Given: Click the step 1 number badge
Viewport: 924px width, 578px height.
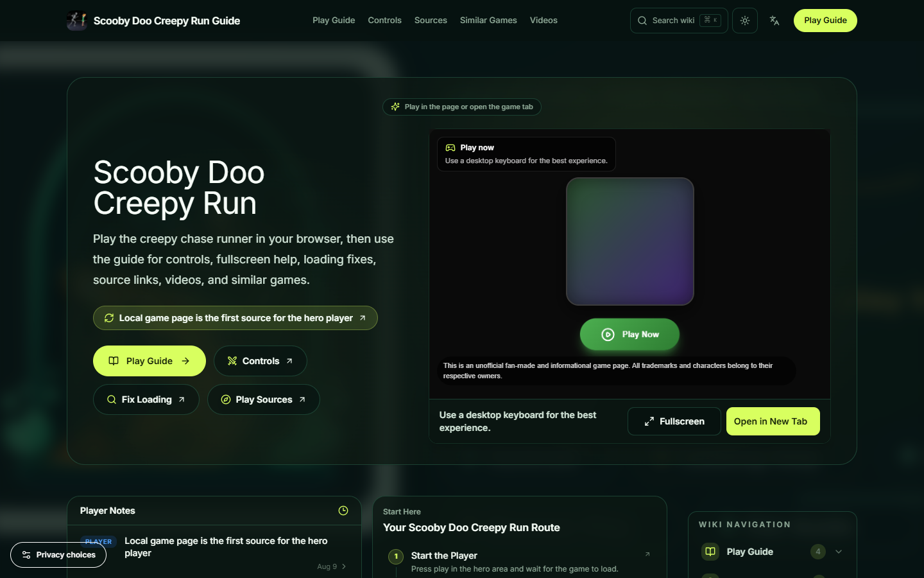Looking at the screenshot, I should click(x=396, y=556).
